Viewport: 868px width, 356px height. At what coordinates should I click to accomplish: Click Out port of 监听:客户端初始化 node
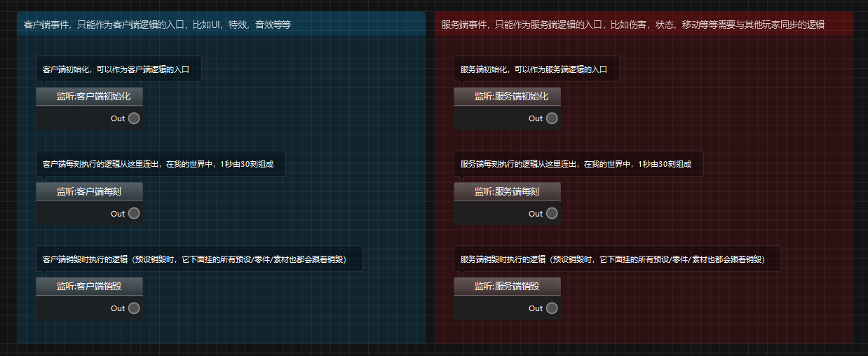tap(134, 118)
